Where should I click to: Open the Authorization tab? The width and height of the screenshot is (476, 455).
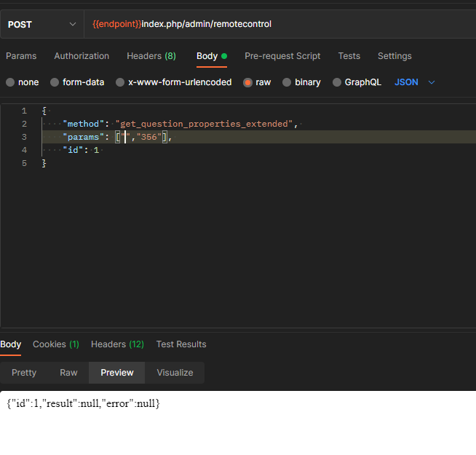point(82,56)
